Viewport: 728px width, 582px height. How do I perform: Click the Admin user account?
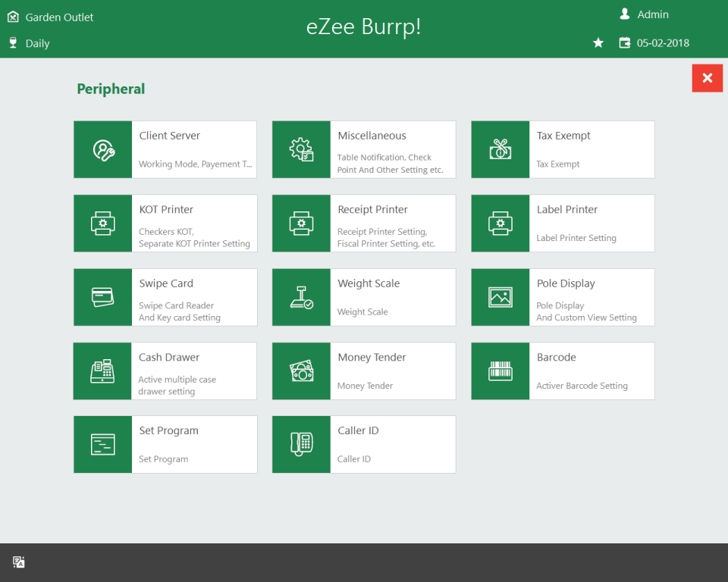point(644,14)
